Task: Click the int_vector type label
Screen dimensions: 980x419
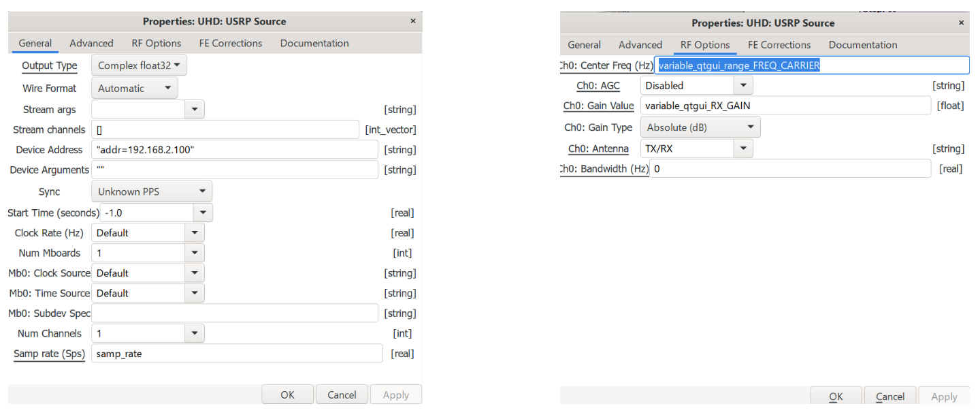Action: [391, 129]
